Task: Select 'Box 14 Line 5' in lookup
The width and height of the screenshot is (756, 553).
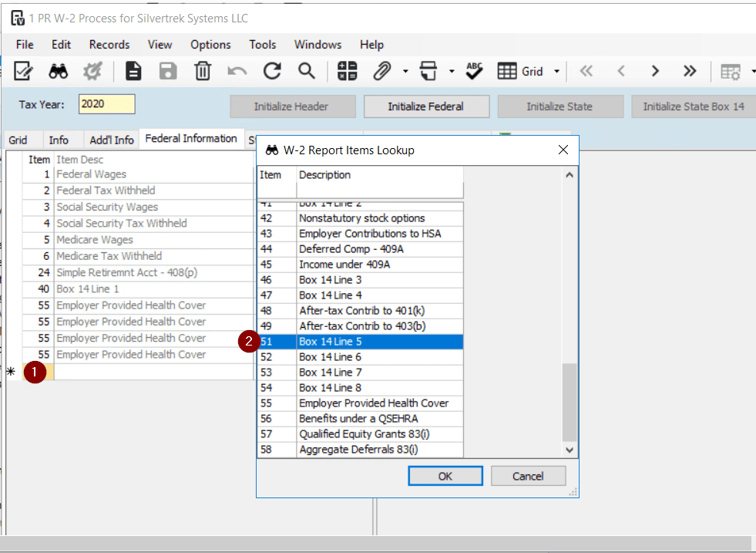Action: (x=360, y=342)
